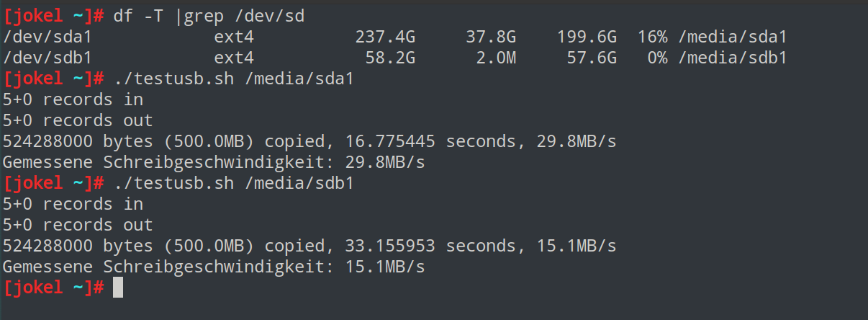This screenshot has height=320, width=868.
Task: Click ext4 in the /dev/sda1 row
Action: pyautogui.click(x=234, y=36)
